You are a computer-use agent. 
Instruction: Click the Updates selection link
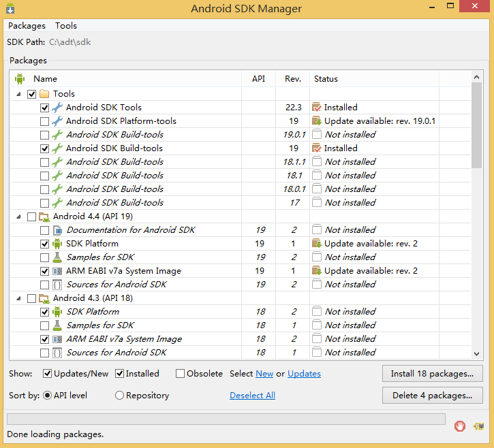(x=304, y=374)
